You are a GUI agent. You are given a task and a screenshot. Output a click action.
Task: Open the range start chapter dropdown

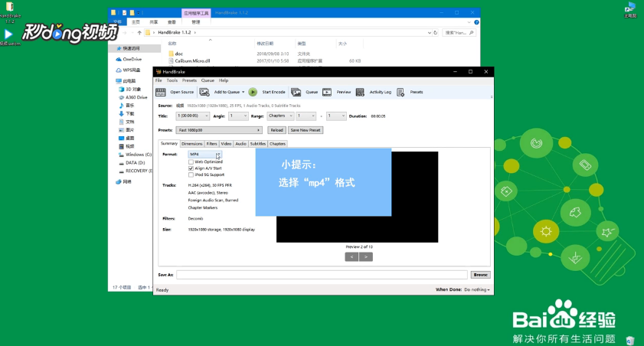tap(306, 116)
